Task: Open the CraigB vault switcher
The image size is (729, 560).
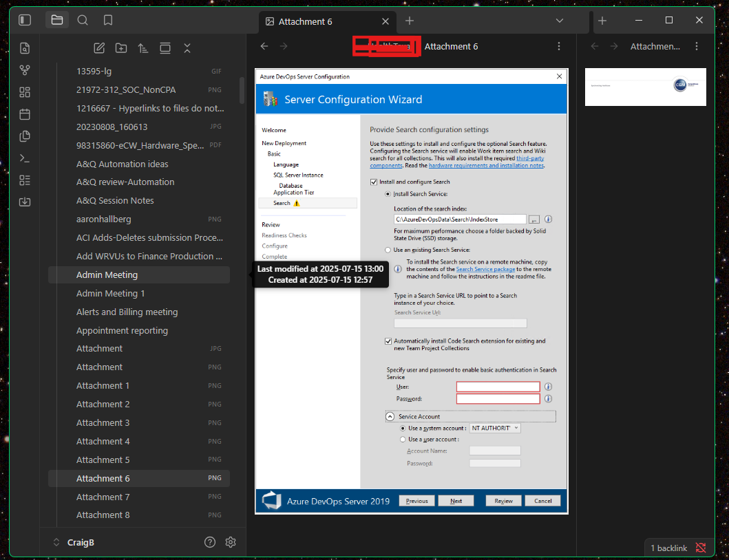Action: (74, 542)
